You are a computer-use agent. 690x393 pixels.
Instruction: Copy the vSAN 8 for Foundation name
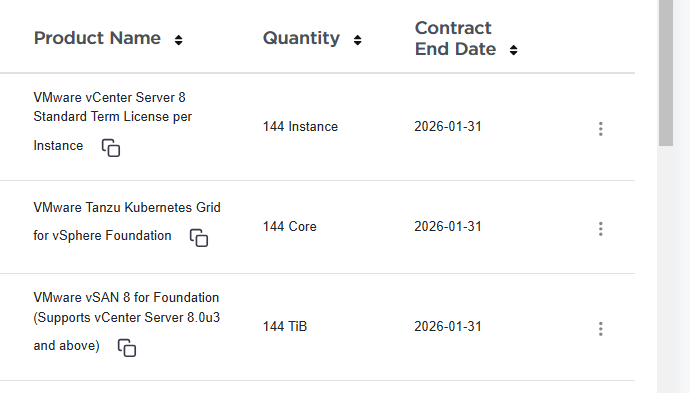[127, 348]
